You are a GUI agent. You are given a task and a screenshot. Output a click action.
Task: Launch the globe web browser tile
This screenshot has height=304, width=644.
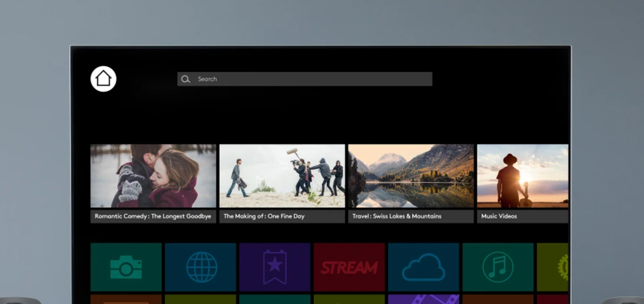[201, 267]
